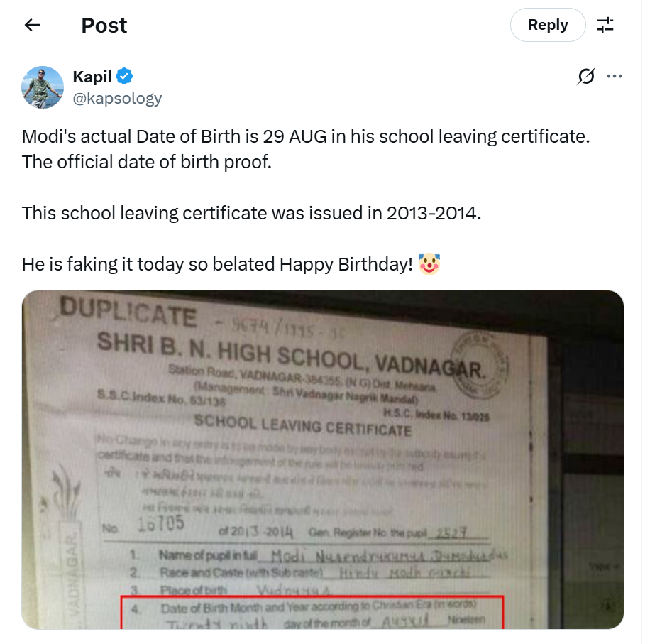Open the Kapil display name link
This screenshot has height=644, width=650.
point(92,77)
